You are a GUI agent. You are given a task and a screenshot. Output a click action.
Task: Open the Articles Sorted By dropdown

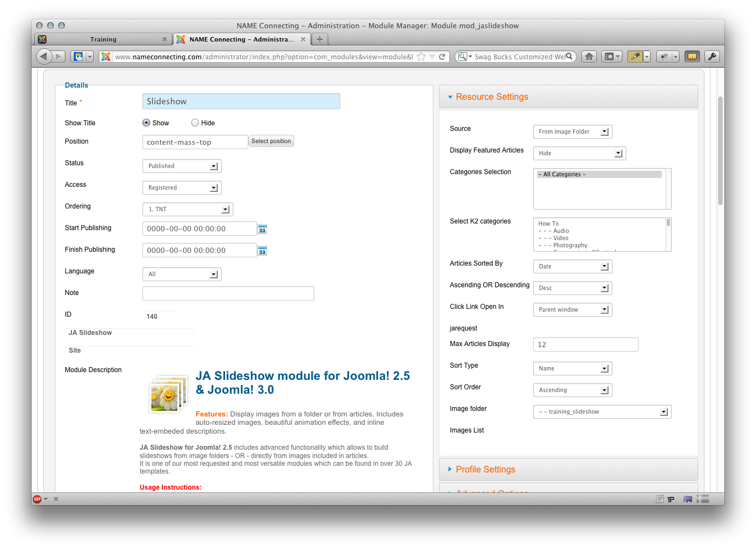pos(573,266)
